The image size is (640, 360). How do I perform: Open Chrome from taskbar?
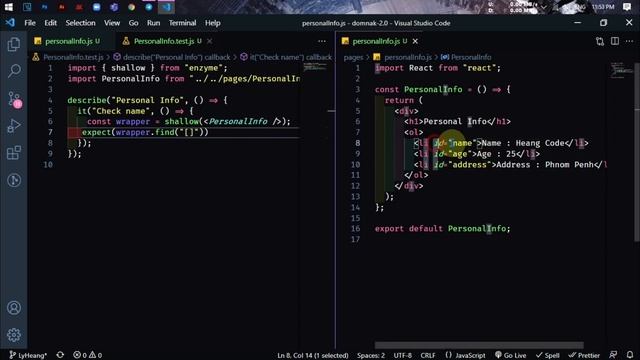tap(131, 7)
